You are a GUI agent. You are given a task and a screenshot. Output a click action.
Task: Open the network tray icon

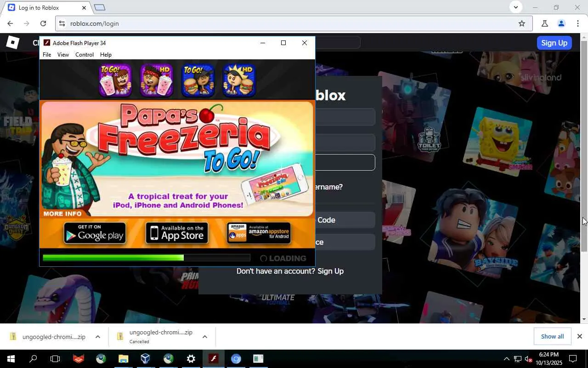click(517, 359)
